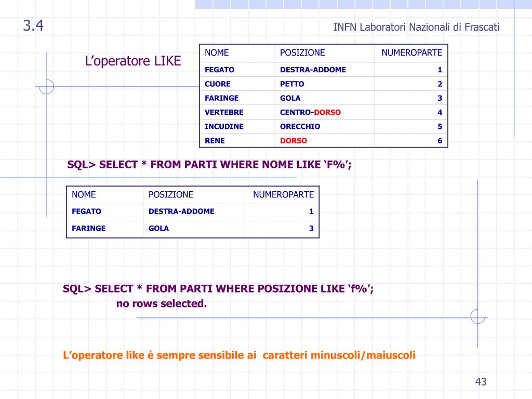Select the "no rows selected." message
The image size is (532, 399).
(162, 303)
